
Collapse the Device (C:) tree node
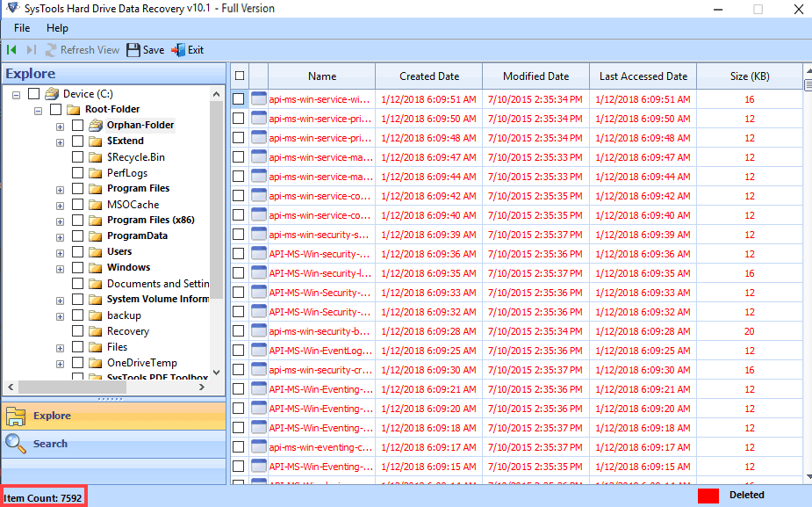(16, 95)
